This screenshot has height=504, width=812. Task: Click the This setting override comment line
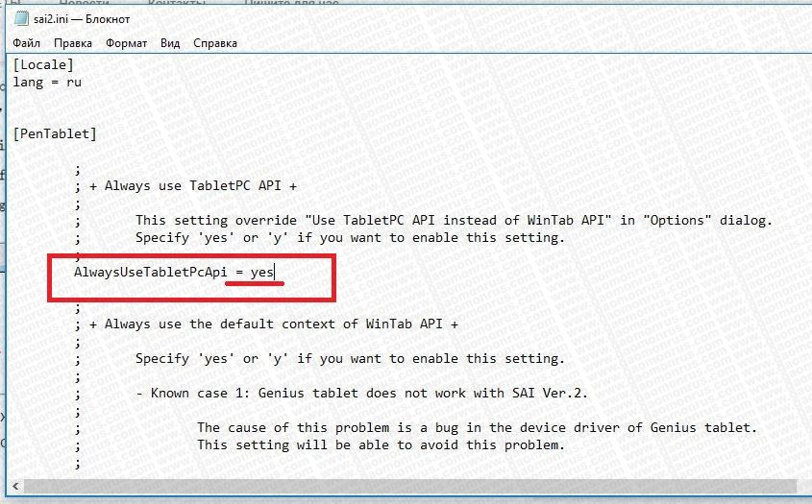[x=454, y=220]
